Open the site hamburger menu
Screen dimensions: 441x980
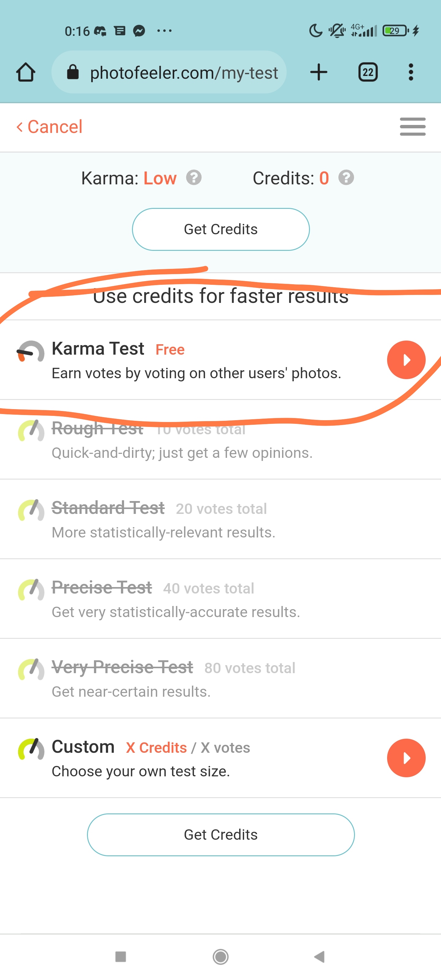[413, 127]
